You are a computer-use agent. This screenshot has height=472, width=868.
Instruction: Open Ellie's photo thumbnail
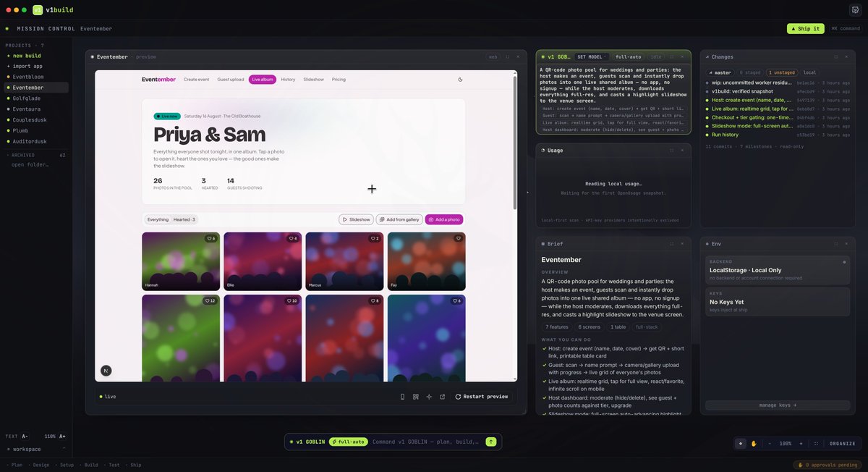tap(263, 261)
